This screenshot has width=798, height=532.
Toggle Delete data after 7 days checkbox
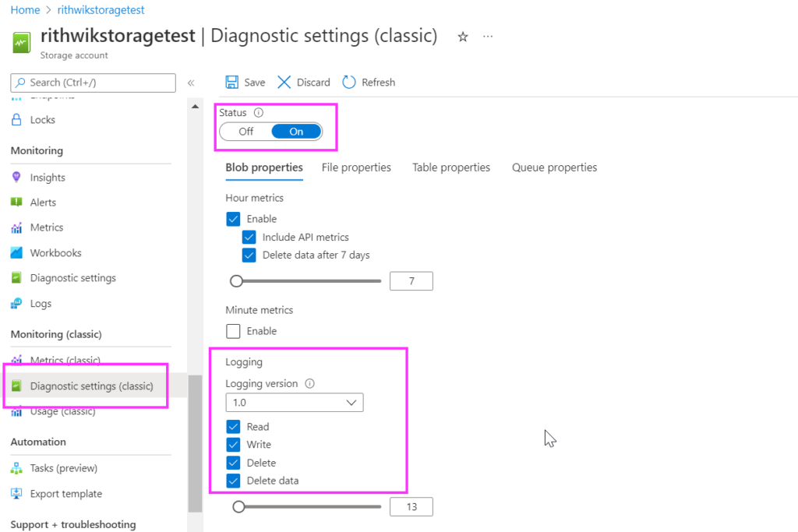[x=249, y=255]
